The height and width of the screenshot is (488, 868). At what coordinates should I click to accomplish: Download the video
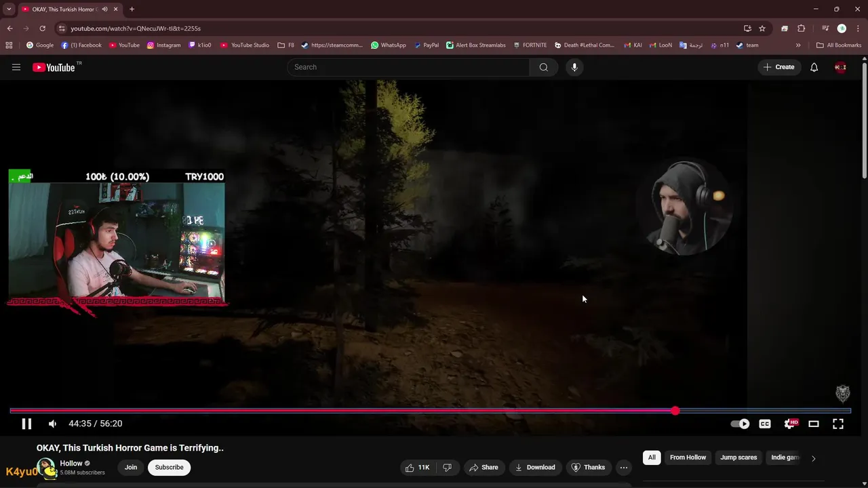(534, 467)
